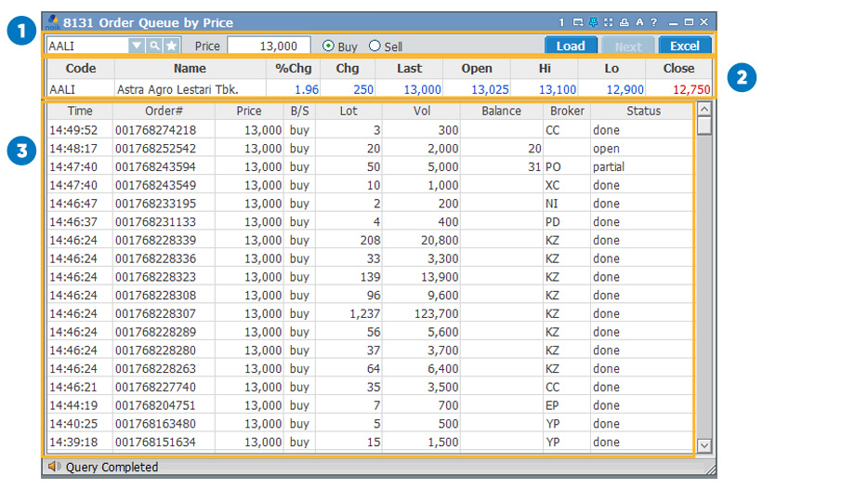
Task: Click the Time column header
Action: (80, 111)
